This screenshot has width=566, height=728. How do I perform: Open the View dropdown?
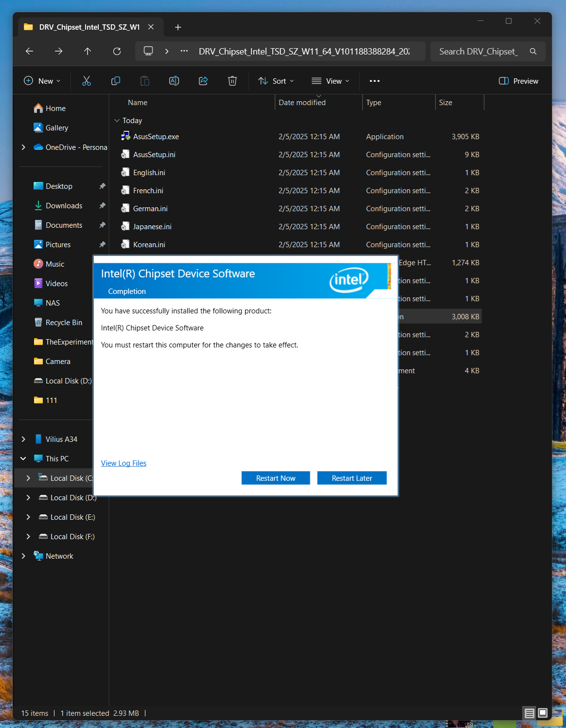coord(331,81)
